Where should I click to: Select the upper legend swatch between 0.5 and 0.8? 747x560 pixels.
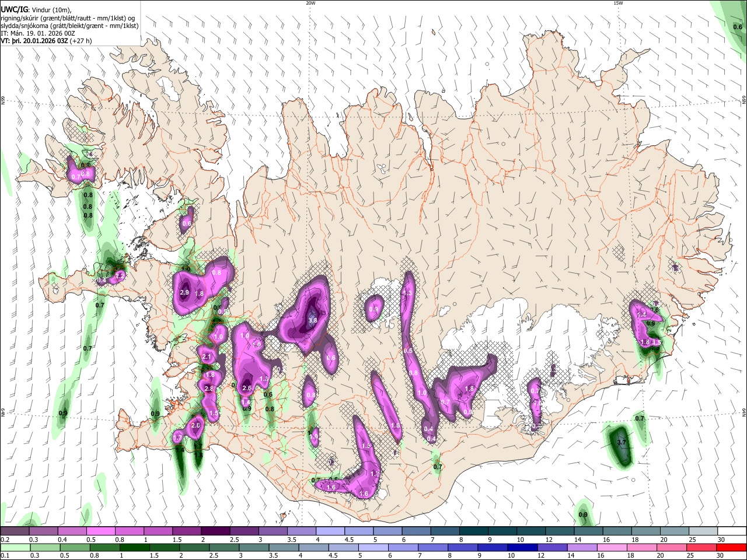(x=100, y=531)
